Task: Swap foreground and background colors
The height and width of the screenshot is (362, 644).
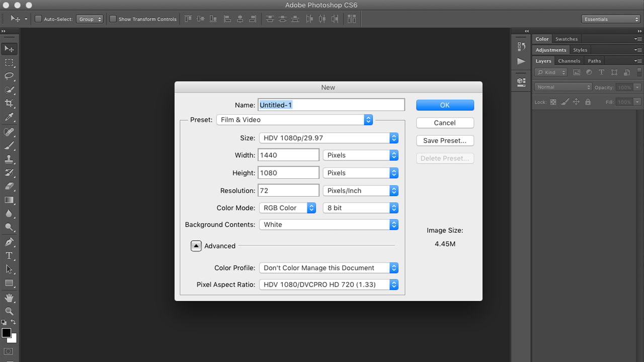Action: pyautogui.click(x=14, y=322)
